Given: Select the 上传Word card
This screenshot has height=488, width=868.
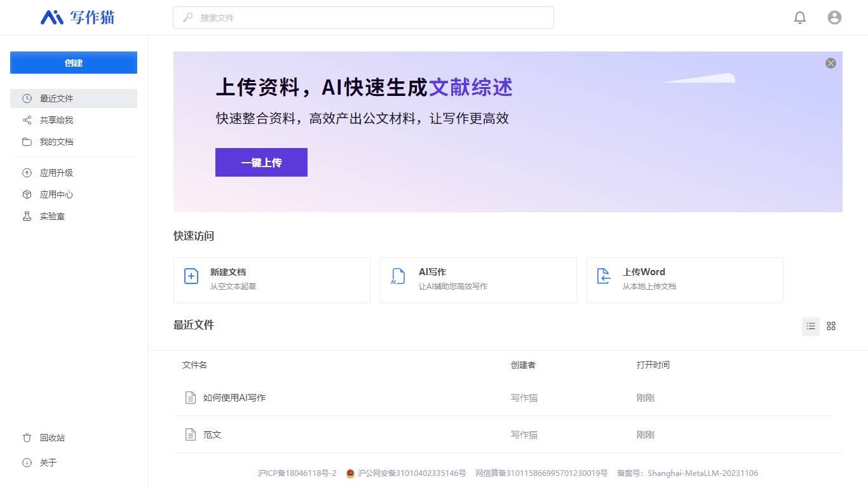Looking at the screenshot, I should tap(684, 280).
